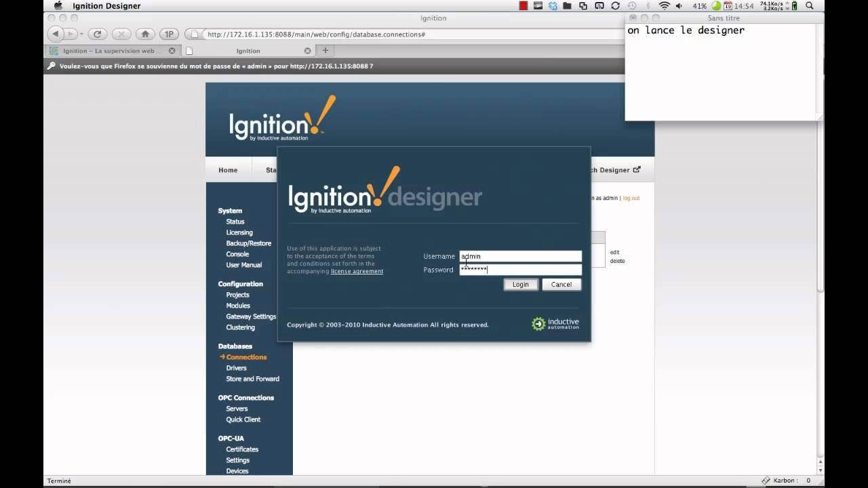Click the Karbon status bar icon
This screenshot has height=488, width=868.
pyautogui.click(x=766, y=481)
